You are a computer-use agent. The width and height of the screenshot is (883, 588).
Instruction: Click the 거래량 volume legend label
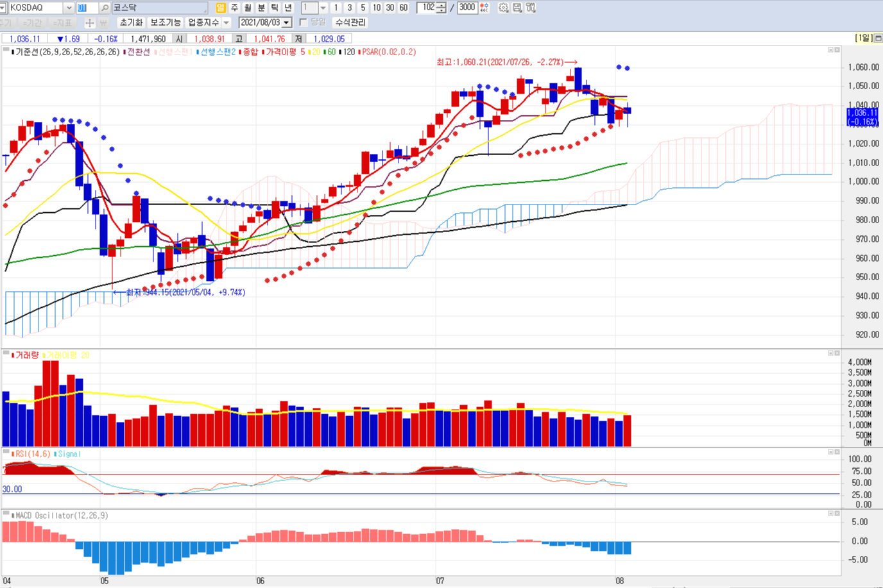point(27,355)
